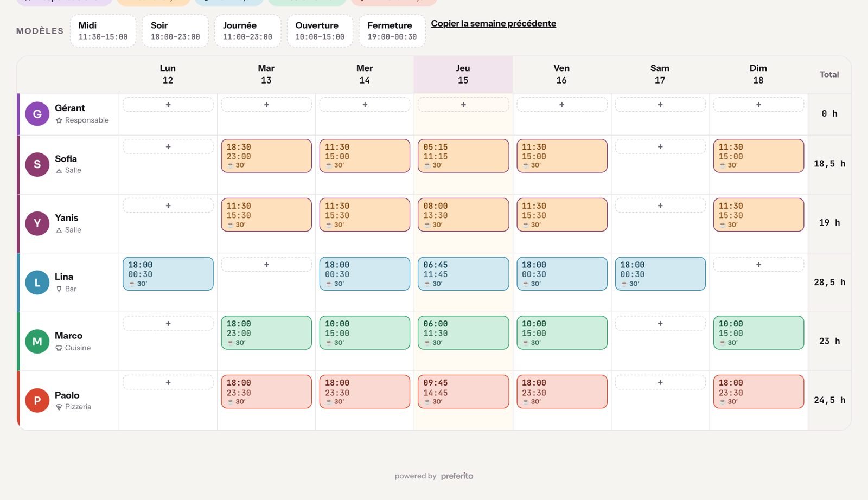The image size is (868, 500).
Task: Click Lina's 28,5 h weekly total
Action: (x=829, y=282)
